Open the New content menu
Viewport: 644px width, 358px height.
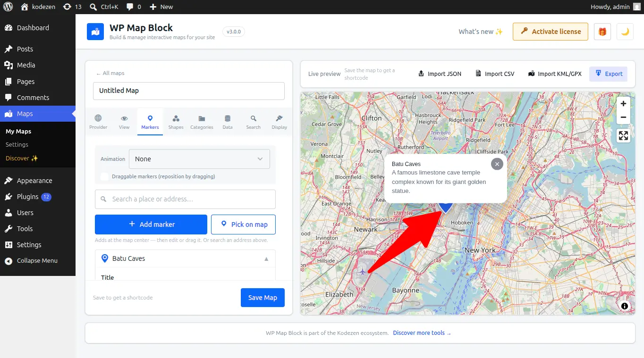pyautogui.click(x=161, y=7)
